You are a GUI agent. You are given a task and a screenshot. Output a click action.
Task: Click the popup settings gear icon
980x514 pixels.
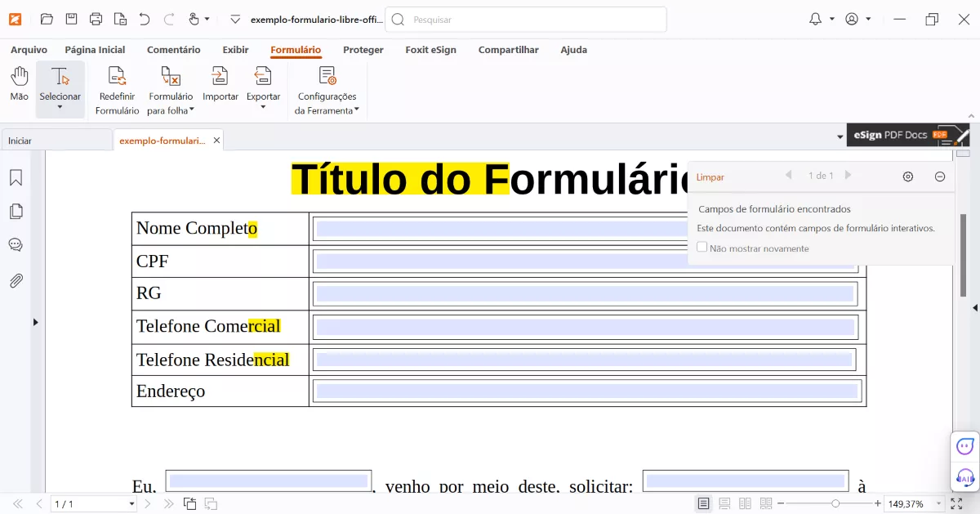click(907, 177)
